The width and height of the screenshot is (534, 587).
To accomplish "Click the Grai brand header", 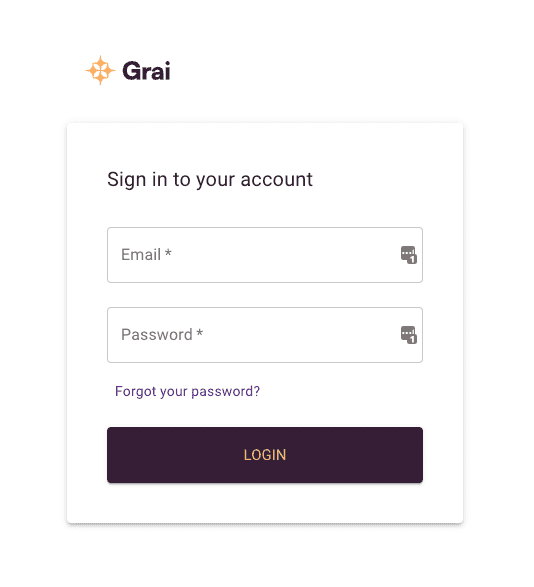I will tap(128, 70).
